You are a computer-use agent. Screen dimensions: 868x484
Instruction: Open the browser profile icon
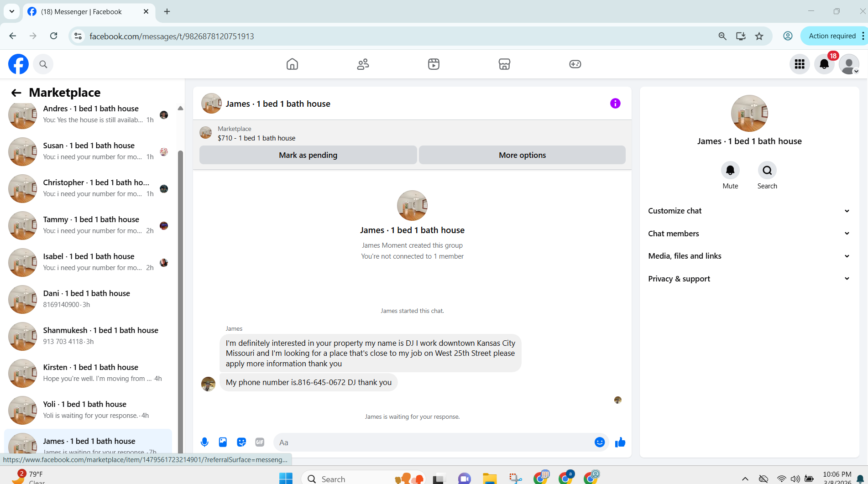pos(788,36)
